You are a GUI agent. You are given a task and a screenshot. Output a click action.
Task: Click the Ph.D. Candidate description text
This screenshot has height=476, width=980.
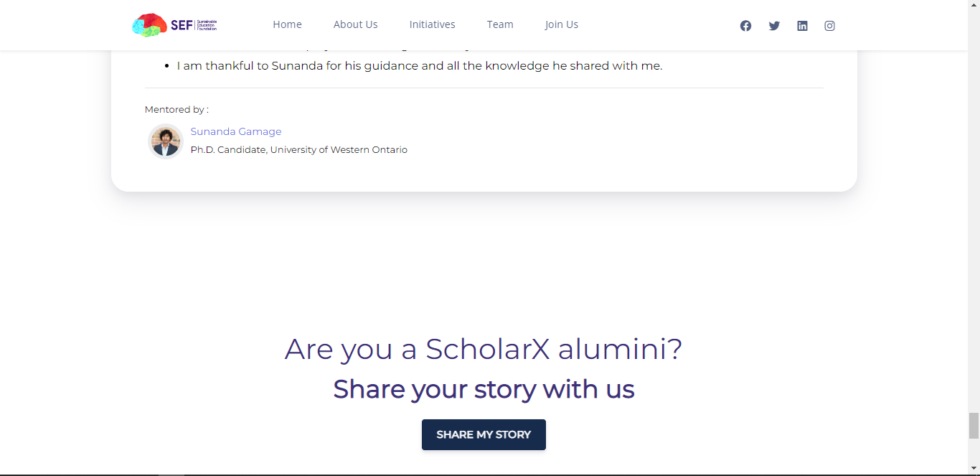(298, 149)
